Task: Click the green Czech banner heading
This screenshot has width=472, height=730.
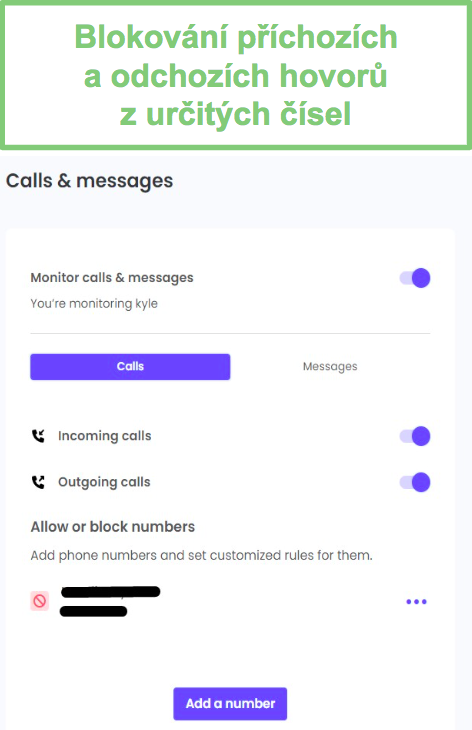Action: [x=236, y=75]
